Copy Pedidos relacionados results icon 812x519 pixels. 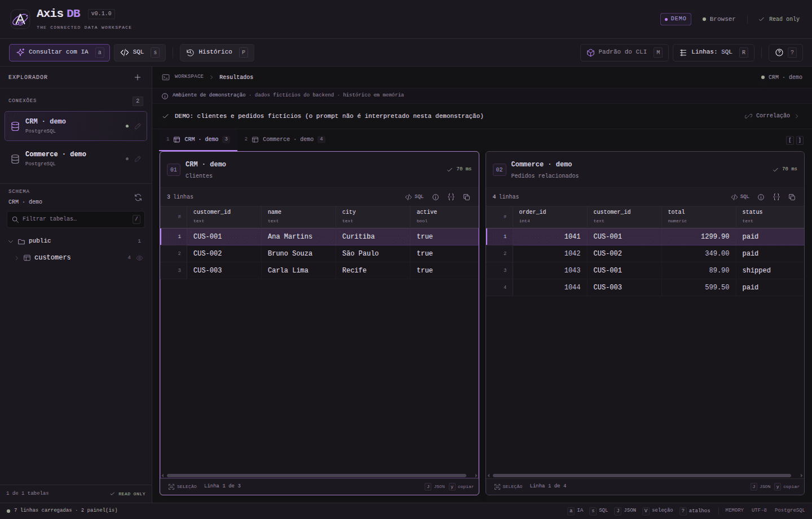click(x=792, y=197)
